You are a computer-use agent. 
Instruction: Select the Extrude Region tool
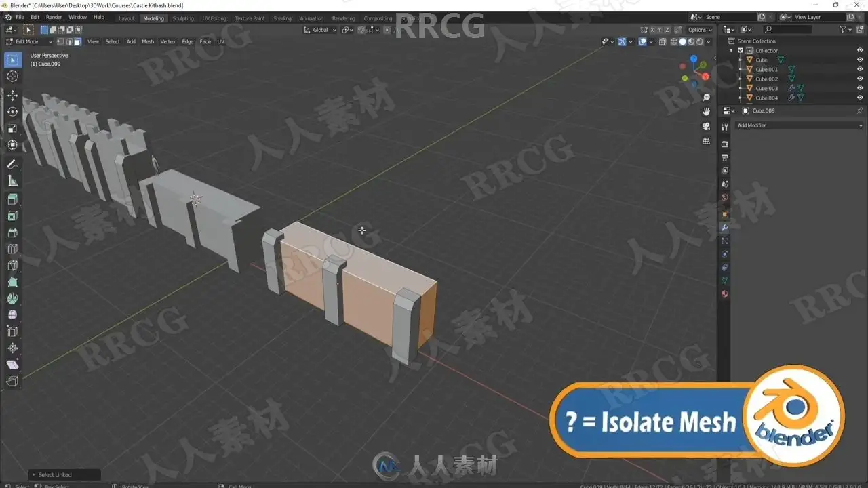(12, 199)
